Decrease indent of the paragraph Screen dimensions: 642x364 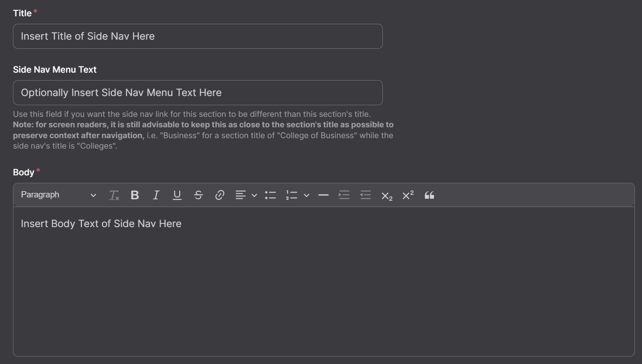[x=365, y=195]
